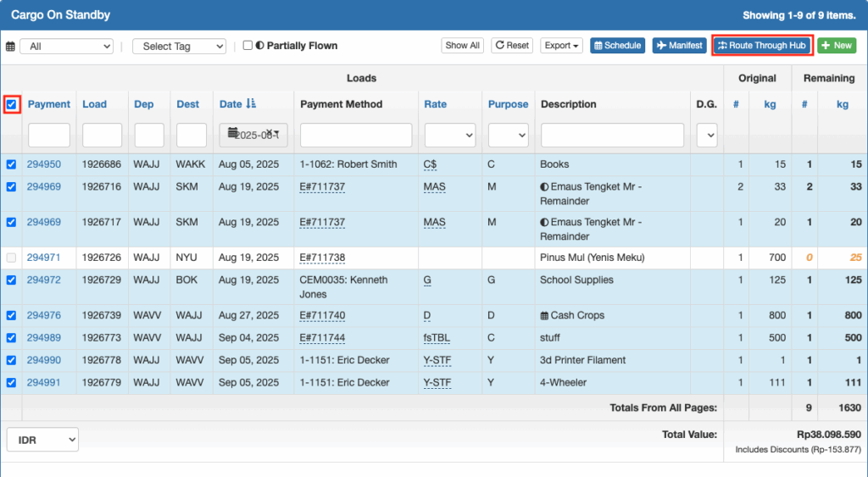Open the IDR currency dropdown
The width and height of the screenshot is (868, 477).
click(42, 440)
